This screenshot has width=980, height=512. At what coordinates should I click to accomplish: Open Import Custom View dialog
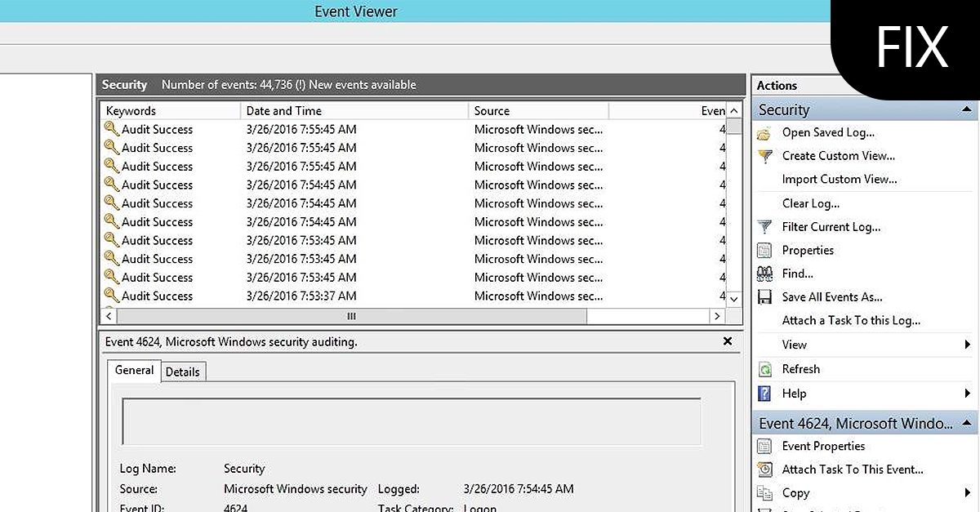click(x=837, y=179)
